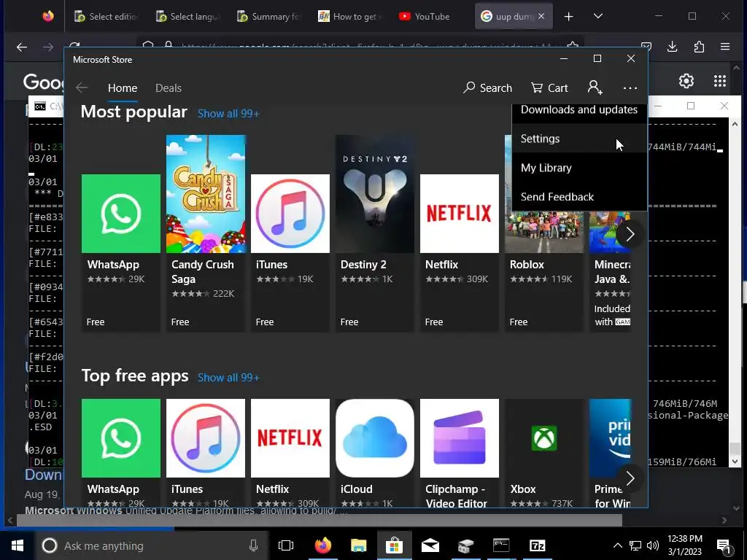Open Google settings gear icon
The height and width of the screenshot is (560, 747).
tap(686, 81)
